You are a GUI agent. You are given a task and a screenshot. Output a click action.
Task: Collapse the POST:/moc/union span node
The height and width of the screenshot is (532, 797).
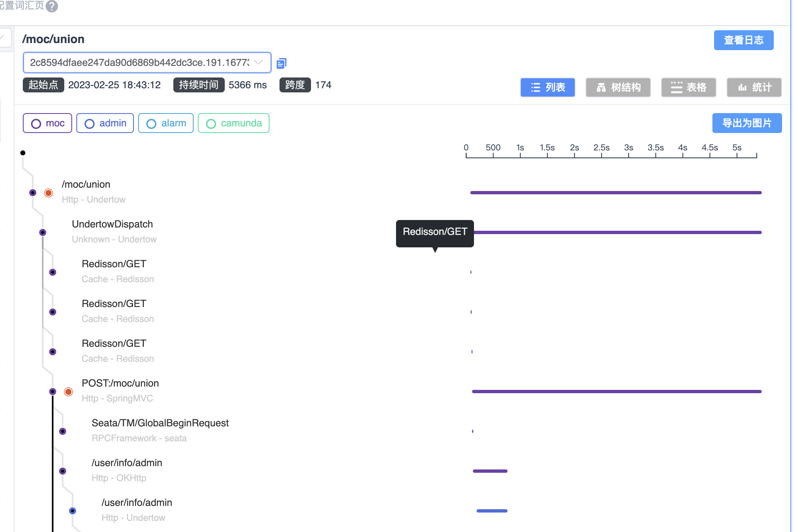[53, 392]
